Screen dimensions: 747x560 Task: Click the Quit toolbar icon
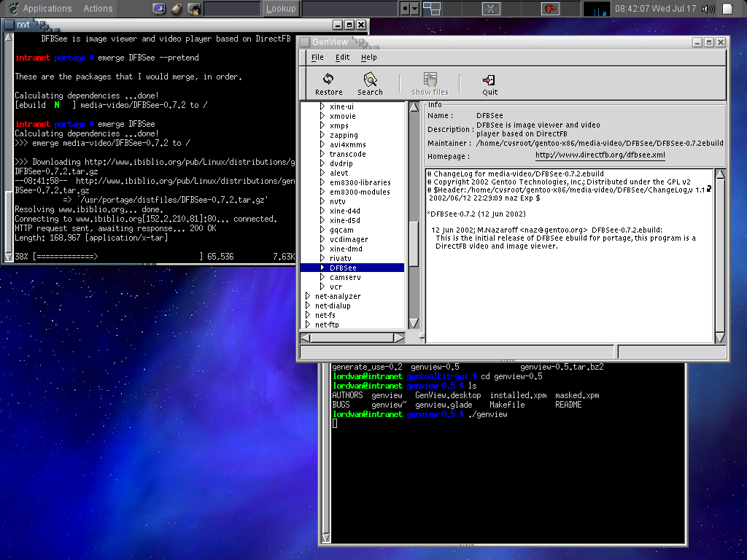[x=489, y=79]
